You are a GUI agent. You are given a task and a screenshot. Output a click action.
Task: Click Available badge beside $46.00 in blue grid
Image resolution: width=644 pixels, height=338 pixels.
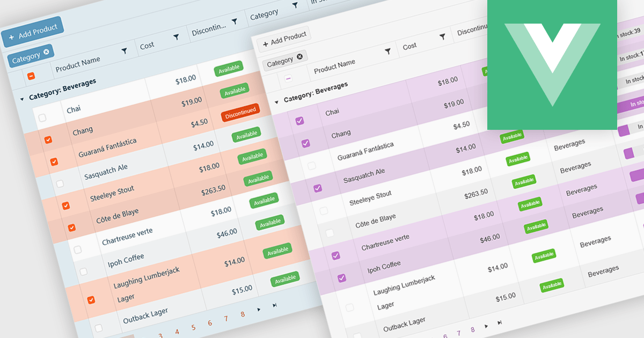pos(270,223)
